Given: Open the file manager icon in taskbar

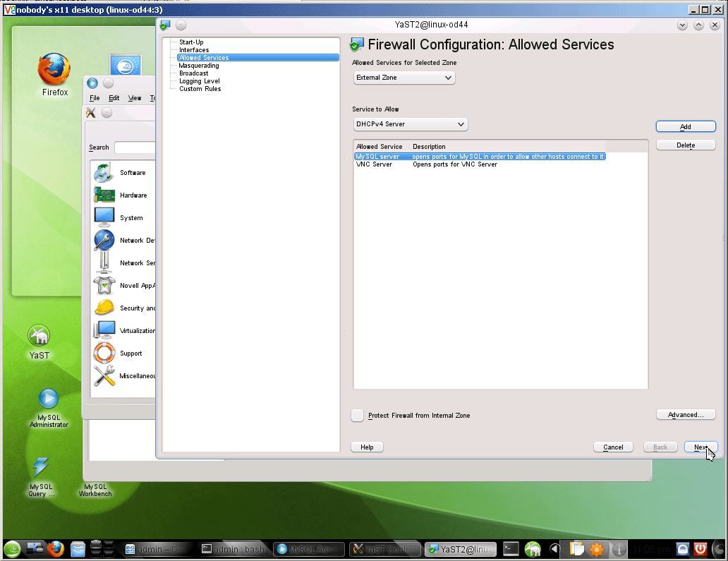Looking at the screenshot, I should [78, 550].
